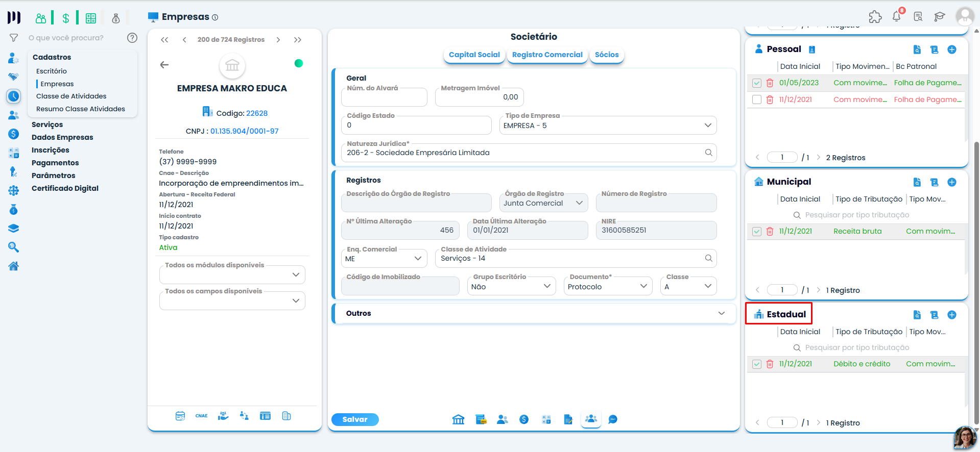The width and height of the screenshot is (980, 452).
Task: Click the bank building icon in bottom toolbar
Action: (459, 419)
